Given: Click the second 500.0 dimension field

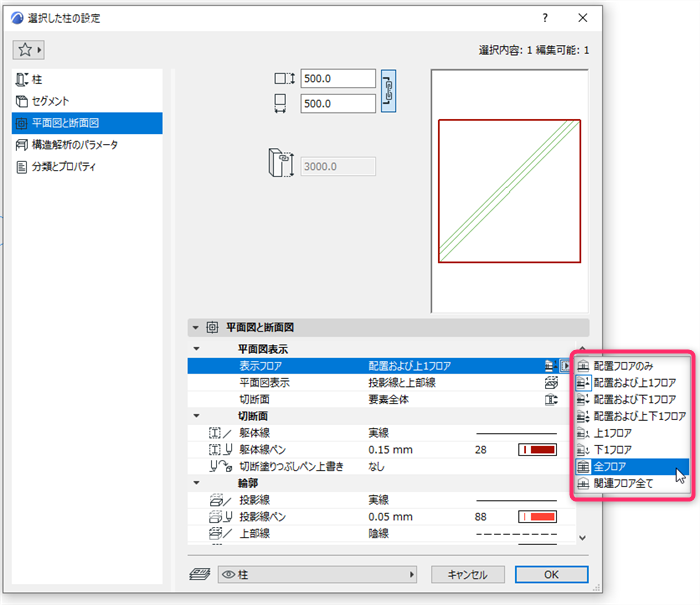Looking at the screenshot, I should tap(338, 104).
